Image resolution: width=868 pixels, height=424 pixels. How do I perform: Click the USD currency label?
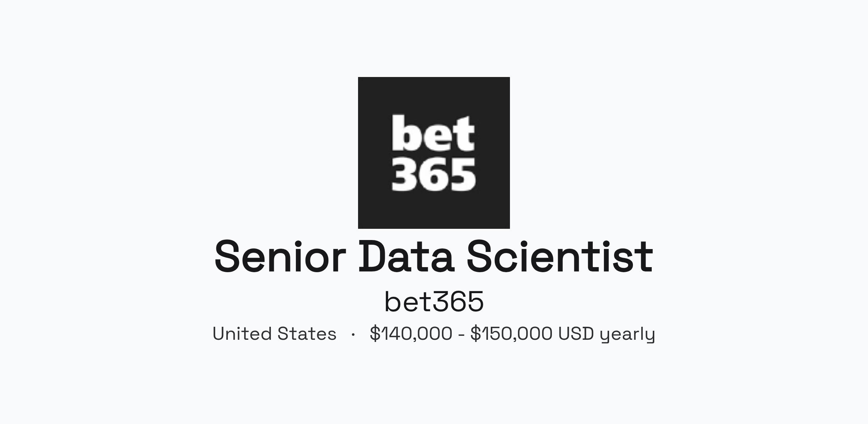pos(576,333)
